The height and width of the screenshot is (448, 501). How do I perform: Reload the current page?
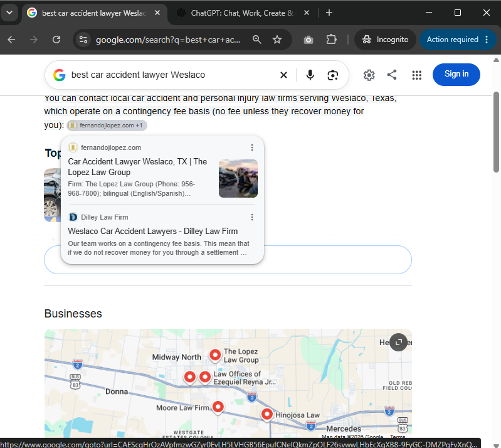tap(56, 40)
